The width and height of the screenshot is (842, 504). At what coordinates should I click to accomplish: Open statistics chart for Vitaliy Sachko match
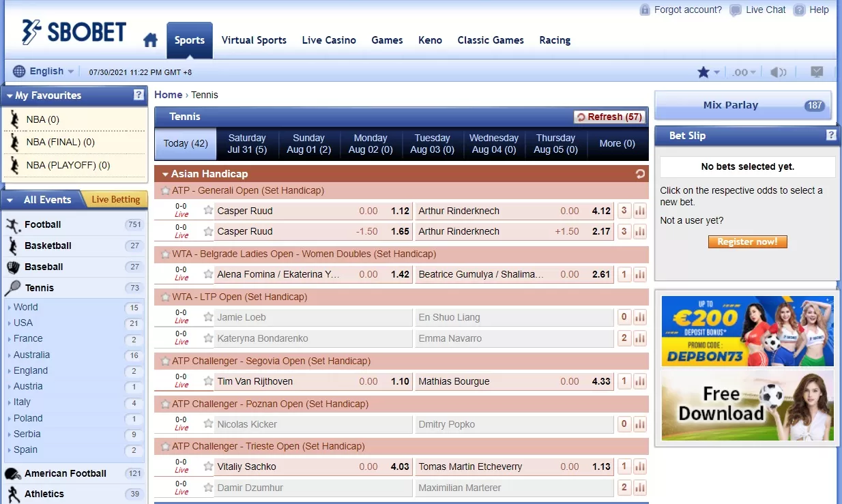pos(640,466)
